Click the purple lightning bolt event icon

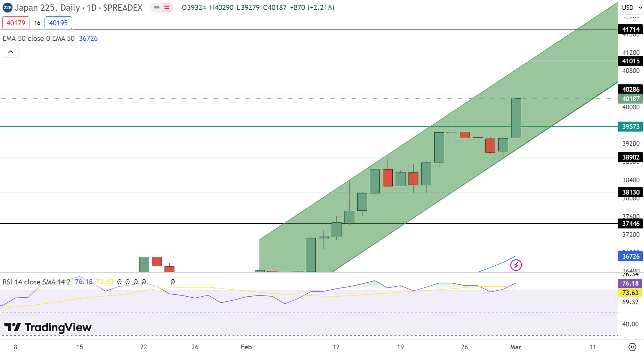coord(516,265)
